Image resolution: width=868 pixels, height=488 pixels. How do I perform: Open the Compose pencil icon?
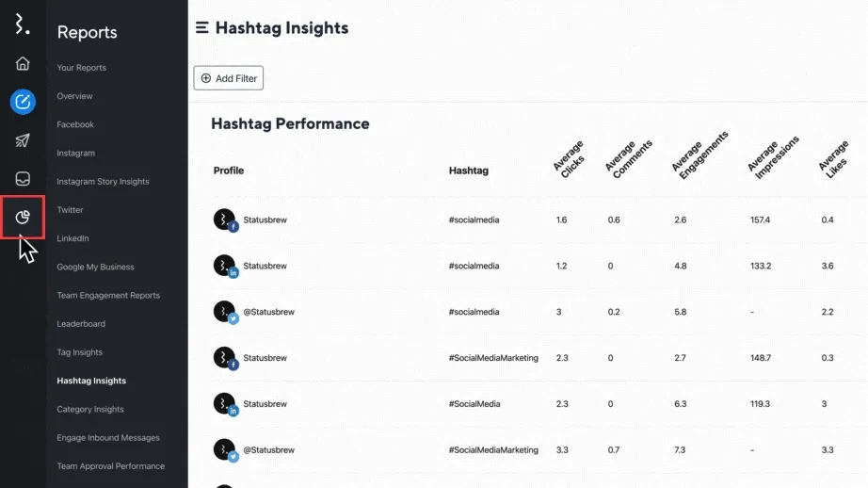pyautogui.click(x=23, y=101)
